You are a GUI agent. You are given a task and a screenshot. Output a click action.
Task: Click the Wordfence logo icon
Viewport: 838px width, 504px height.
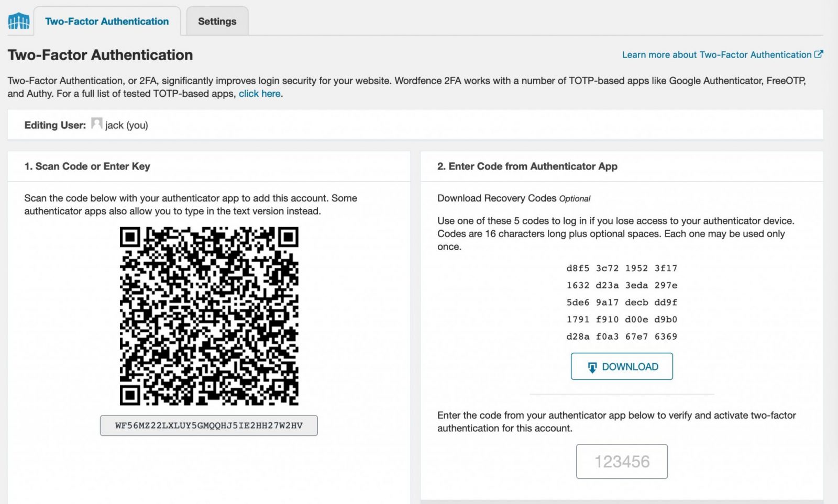pyautogui.click(x=19, y=21)
